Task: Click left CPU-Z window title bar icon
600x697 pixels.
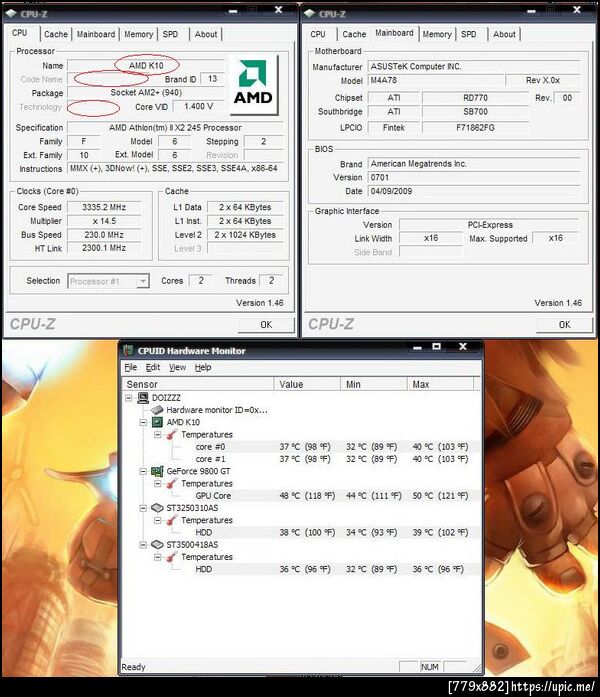Action: click(12, 14)
